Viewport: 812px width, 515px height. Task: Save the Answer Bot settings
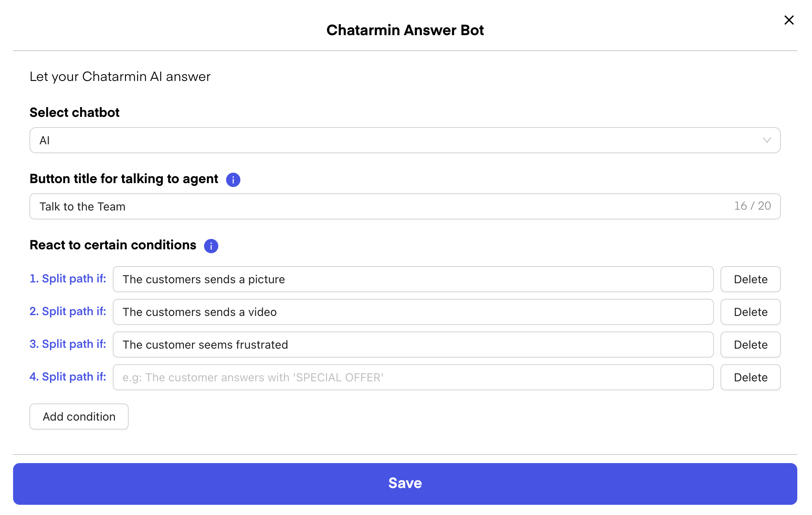[x=405, y=484]
